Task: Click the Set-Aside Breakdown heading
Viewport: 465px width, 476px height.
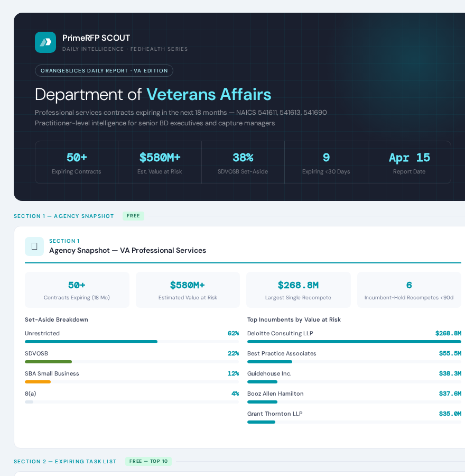Action: [57, 319]
